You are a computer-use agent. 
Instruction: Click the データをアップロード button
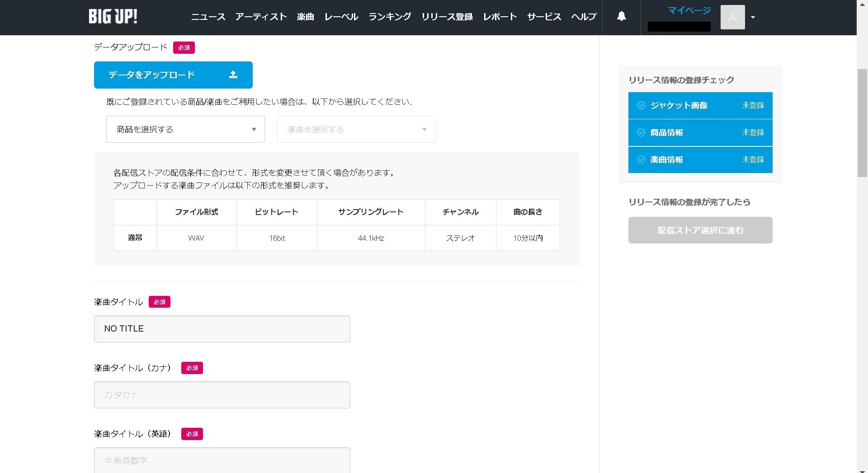173,75
